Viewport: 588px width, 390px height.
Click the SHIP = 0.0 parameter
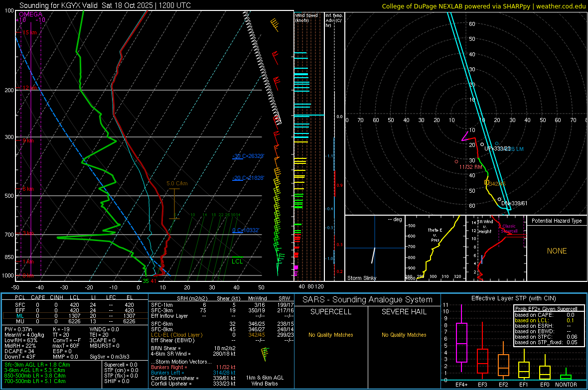pyautogui.click(x=117, y=381)
